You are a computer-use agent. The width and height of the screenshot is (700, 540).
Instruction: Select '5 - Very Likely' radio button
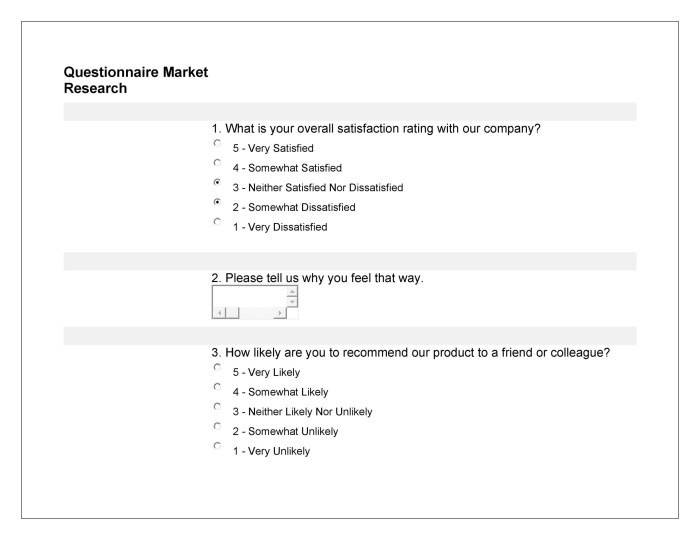pyautogui.click(x=217, y=367)
